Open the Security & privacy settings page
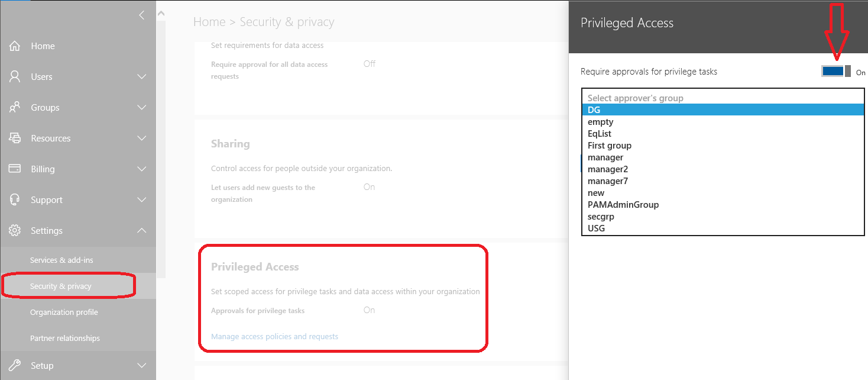Image resolution: width=868 pixels, height=380 pixels. pyautogui.click(x=61, y=286)
